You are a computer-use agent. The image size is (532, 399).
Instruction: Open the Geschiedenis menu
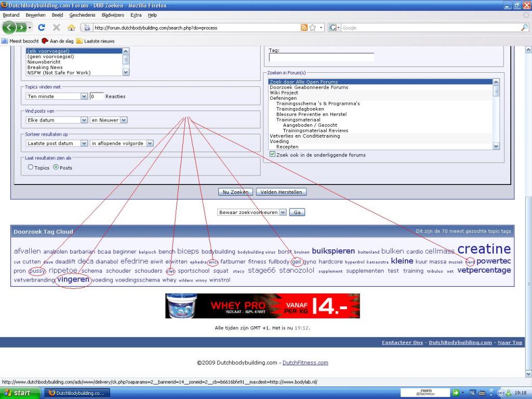point(82,15)
